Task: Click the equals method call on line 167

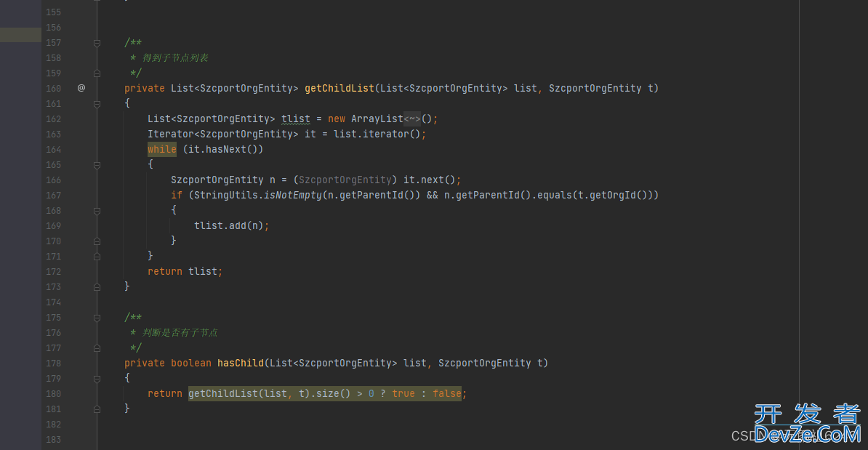Action: pos(555,195)
